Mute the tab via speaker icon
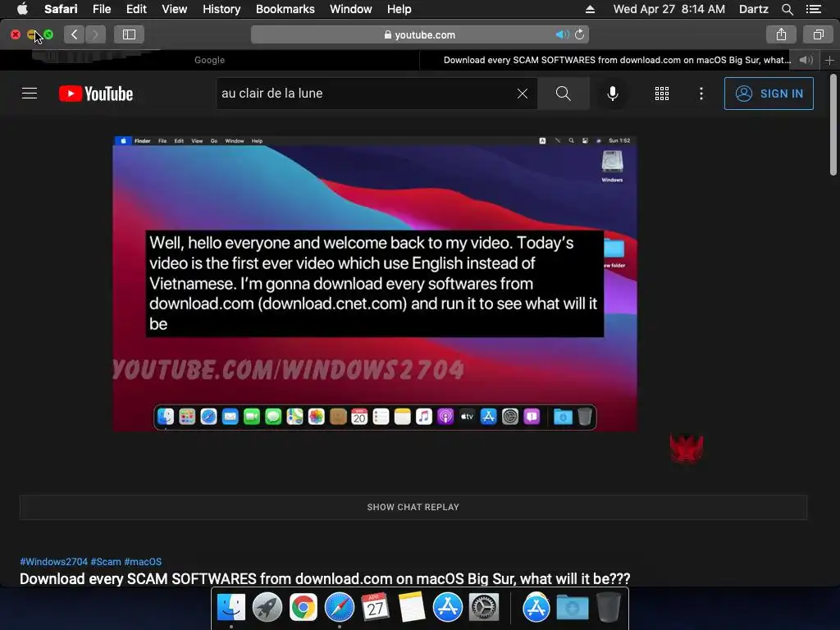The image size is (840, 630). coord(806,60)
